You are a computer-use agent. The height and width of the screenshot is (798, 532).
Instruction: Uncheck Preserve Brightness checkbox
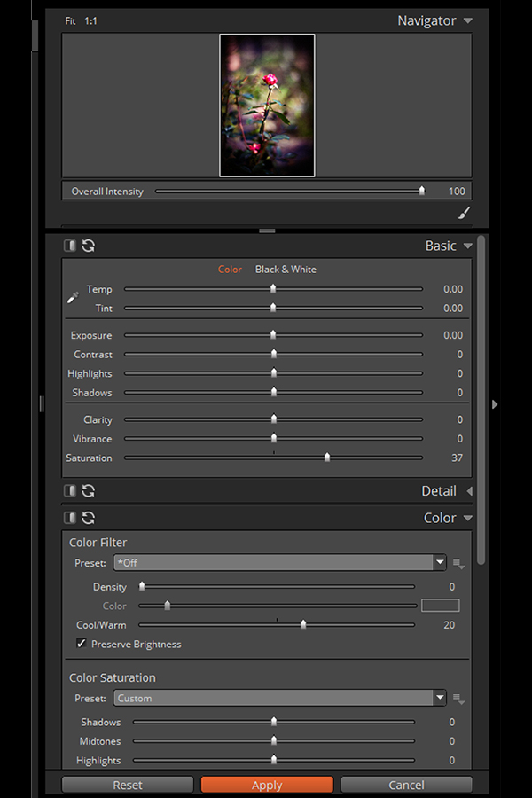81,644
